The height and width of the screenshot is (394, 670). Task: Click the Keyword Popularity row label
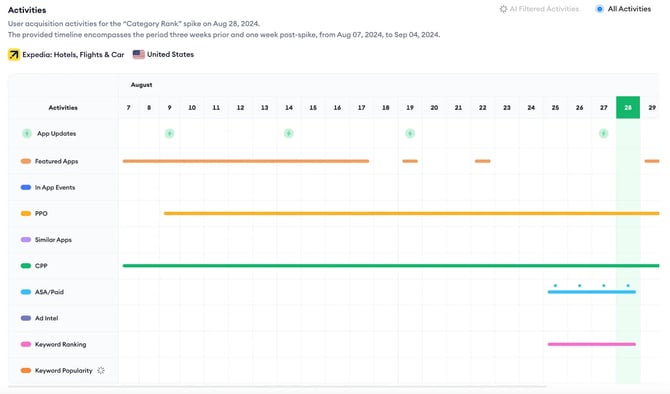63,370
